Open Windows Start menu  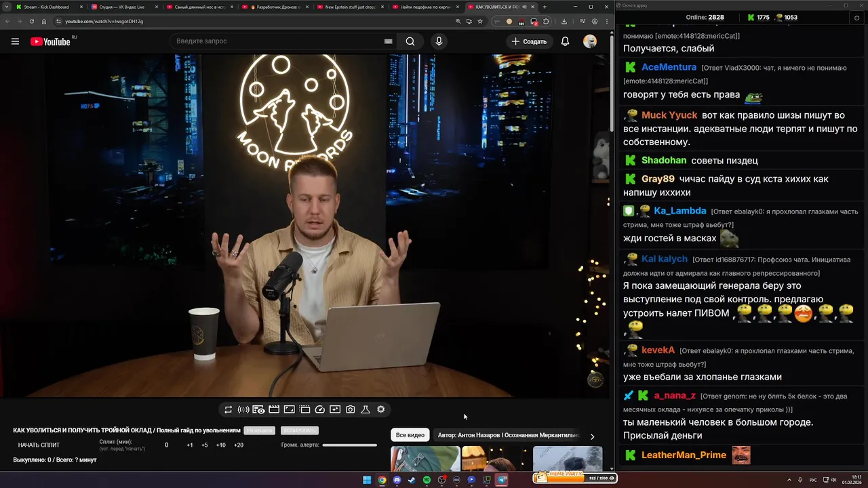point(367,480)
